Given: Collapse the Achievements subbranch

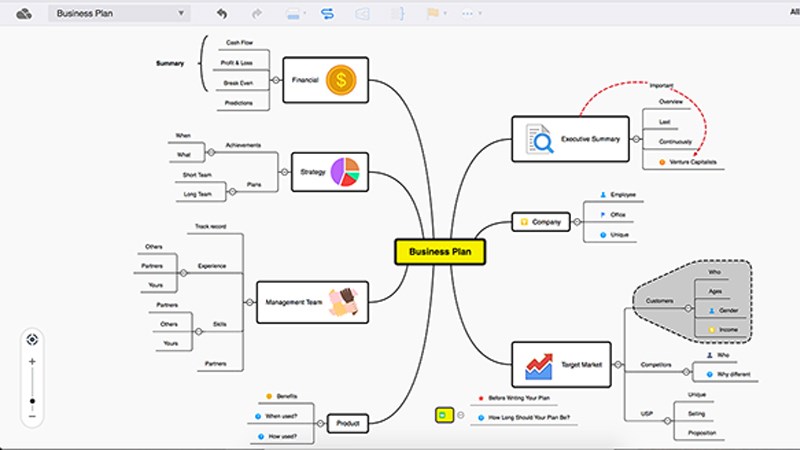Looking at the screenshot, I should pos(211,152).
